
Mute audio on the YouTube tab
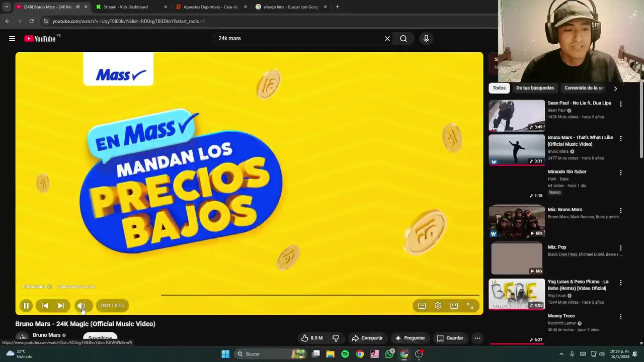77,7
